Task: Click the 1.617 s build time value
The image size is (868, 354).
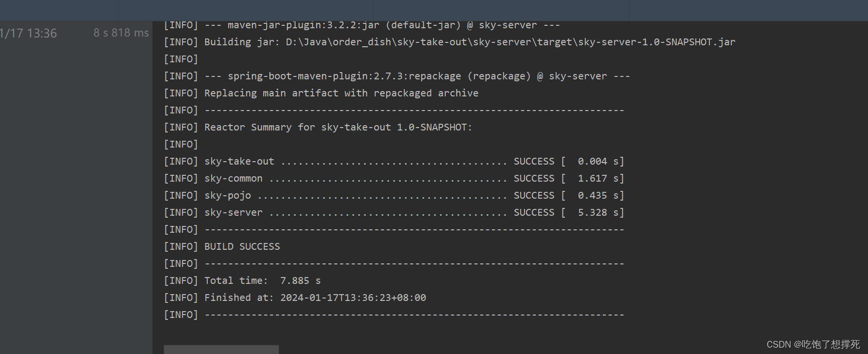Action: point(593,178)
